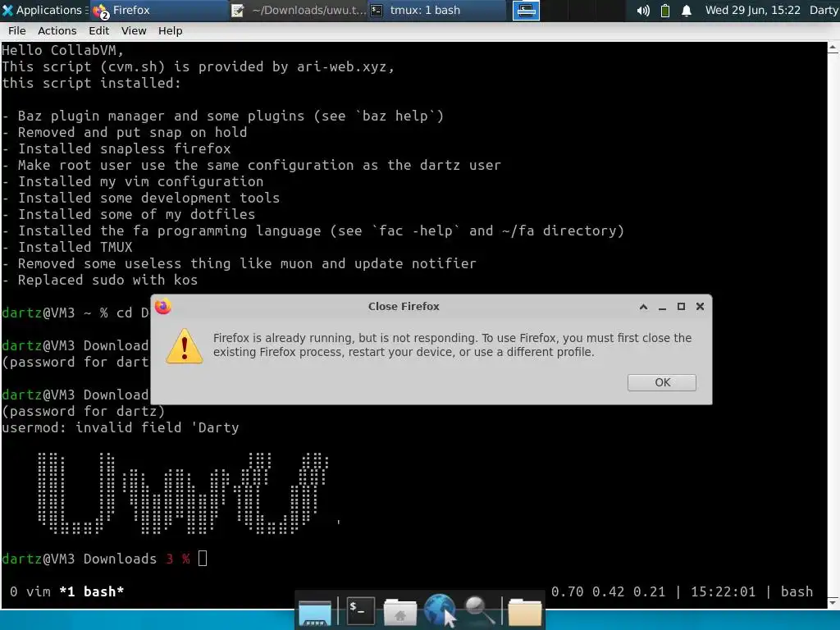Switch to the ~/Downloads/uwu.t... editor taskbar button
Image resolution: width=840 pixels, height=630 pixels.
point(299,10)
